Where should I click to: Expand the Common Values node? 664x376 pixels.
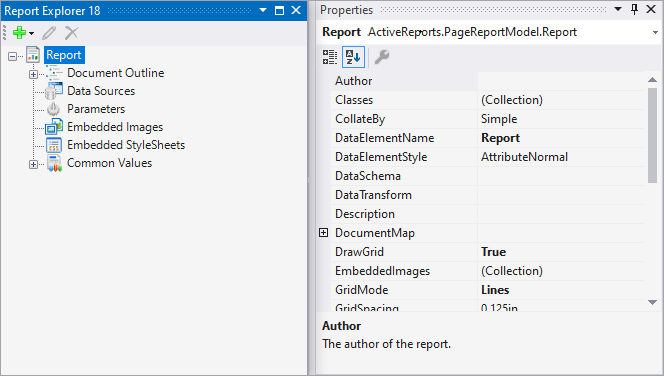coord(33,164)
